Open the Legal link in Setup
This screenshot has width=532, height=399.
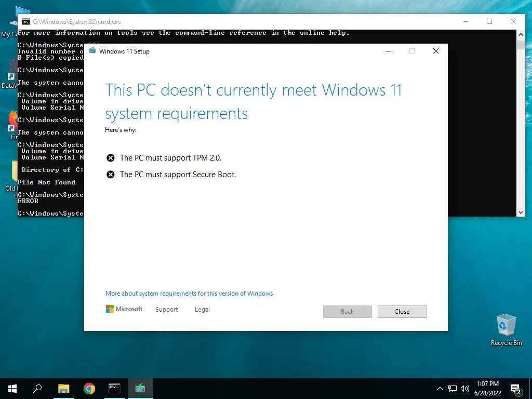pyautogui.click(x=202, y=310)
